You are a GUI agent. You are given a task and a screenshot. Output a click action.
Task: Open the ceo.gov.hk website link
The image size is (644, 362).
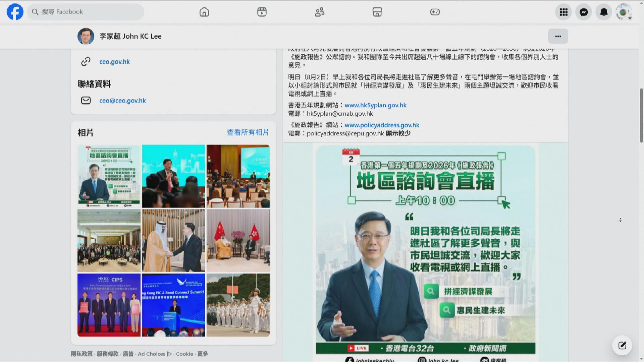tap(114, 62)
